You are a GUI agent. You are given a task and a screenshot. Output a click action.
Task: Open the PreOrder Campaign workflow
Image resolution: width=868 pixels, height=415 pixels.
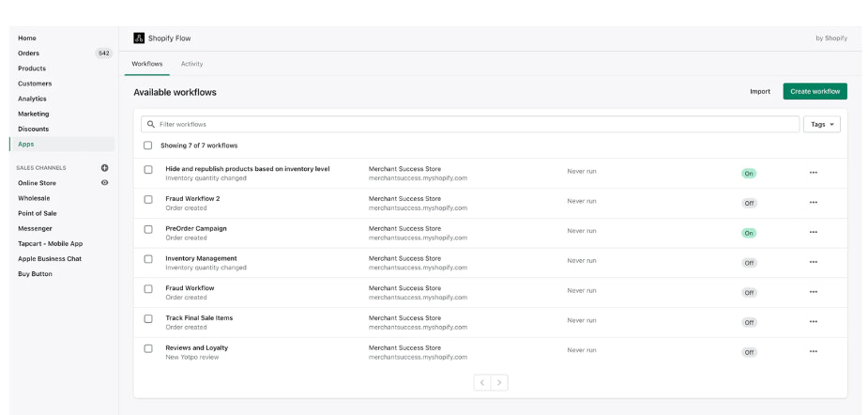(196, 229)
